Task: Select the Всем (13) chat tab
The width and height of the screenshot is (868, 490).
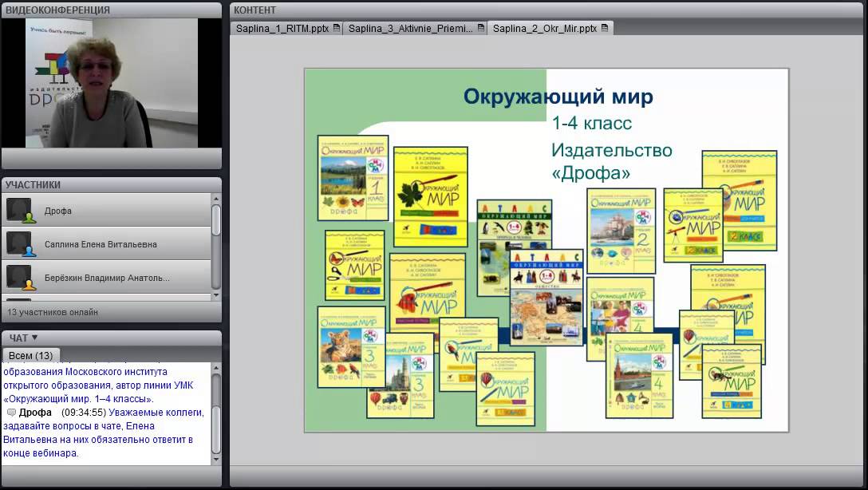Action: tap(31, 355)
